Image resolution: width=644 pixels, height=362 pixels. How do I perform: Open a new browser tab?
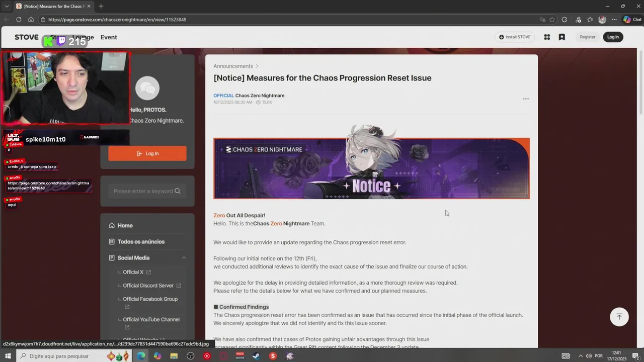pyautogui.click(x=101, y=6)
